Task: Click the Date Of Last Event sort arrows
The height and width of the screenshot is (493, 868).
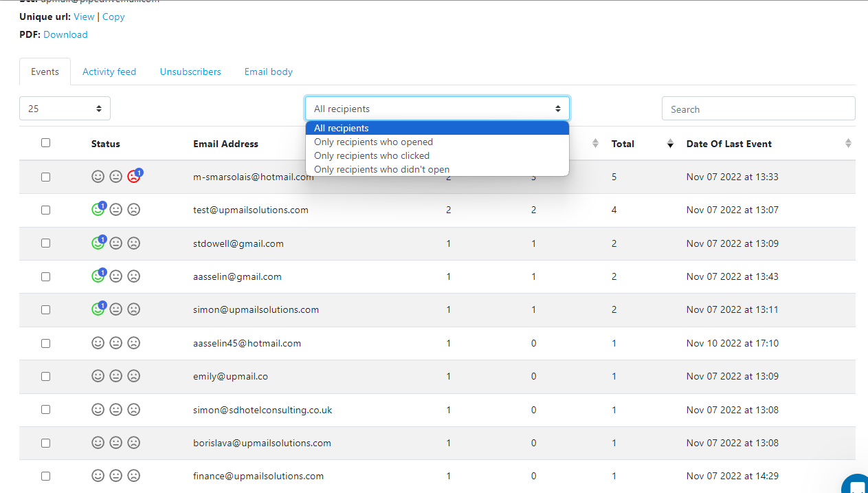Action: [848, 144]
